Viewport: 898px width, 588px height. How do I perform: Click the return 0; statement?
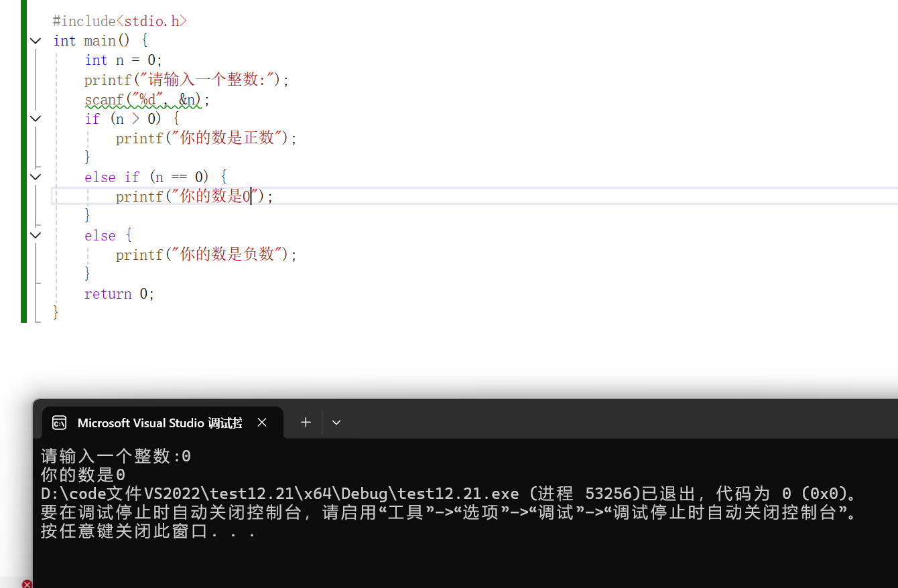pyautogui.click(x=119, y=293)
